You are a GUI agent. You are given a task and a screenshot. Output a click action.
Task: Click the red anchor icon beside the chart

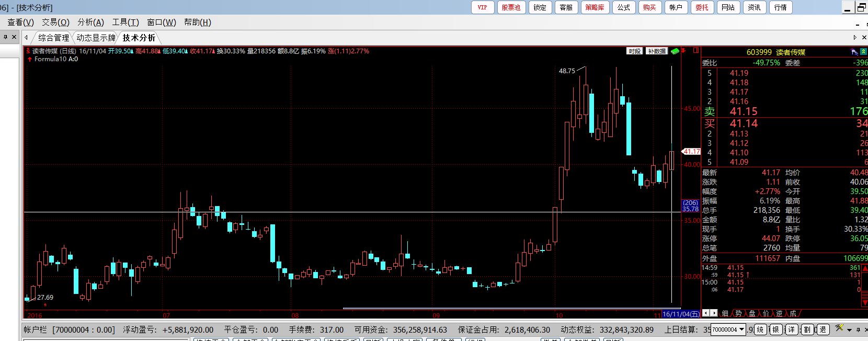[x=683, y=51]
